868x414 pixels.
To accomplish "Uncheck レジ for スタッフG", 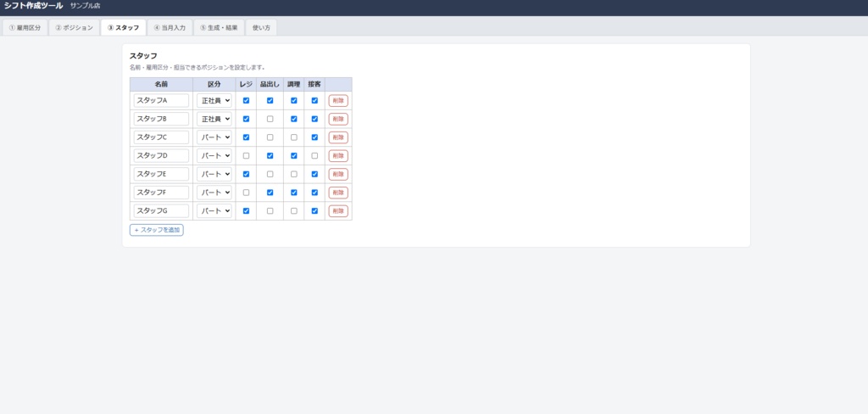I will (247, 210).
